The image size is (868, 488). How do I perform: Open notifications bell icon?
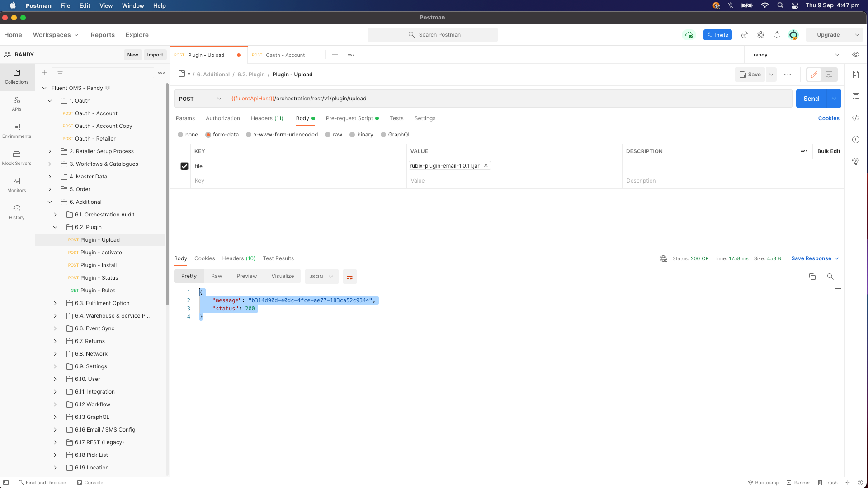tap(777, 35)
